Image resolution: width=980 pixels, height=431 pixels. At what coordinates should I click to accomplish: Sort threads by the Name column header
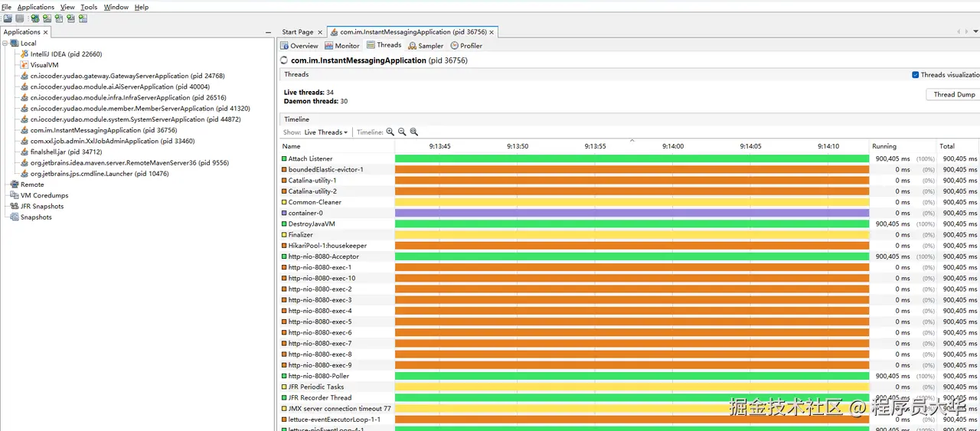337,146
